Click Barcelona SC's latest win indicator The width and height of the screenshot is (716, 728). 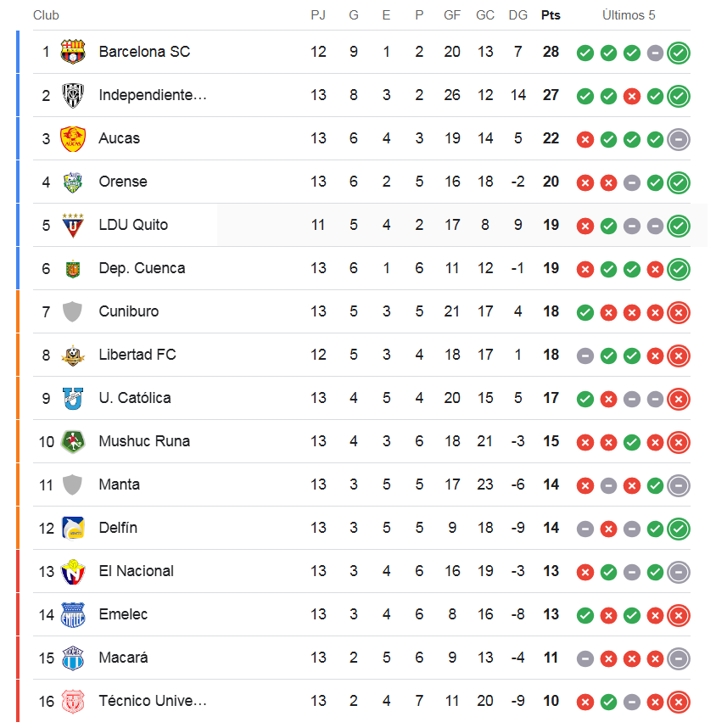(x=679, y=53)
